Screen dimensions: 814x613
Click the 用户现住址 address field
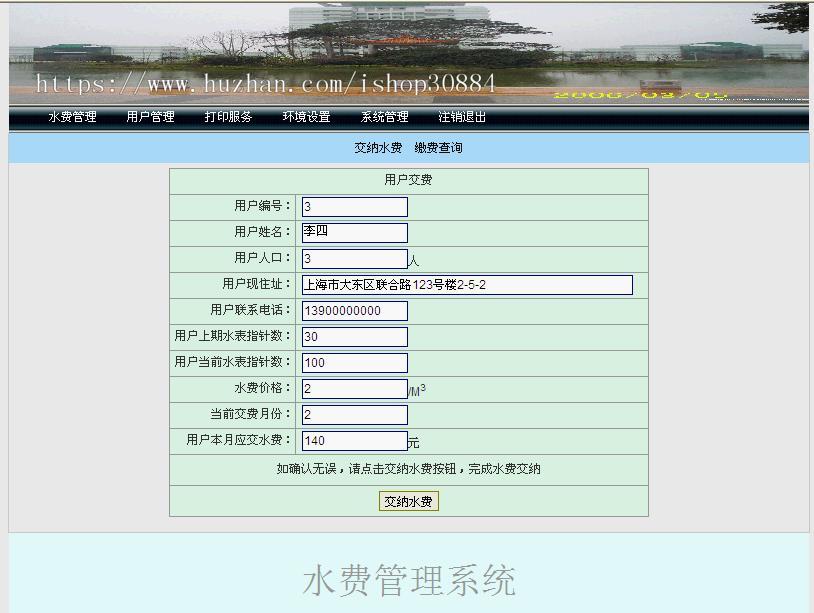coord(466,284)
